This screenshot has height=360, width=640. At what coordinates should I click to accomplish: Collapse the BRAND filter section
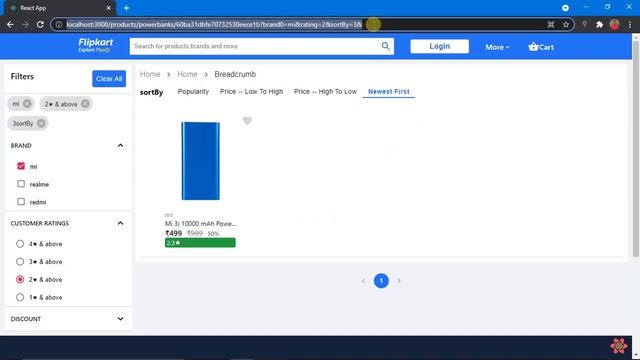[x=120, y=145]
